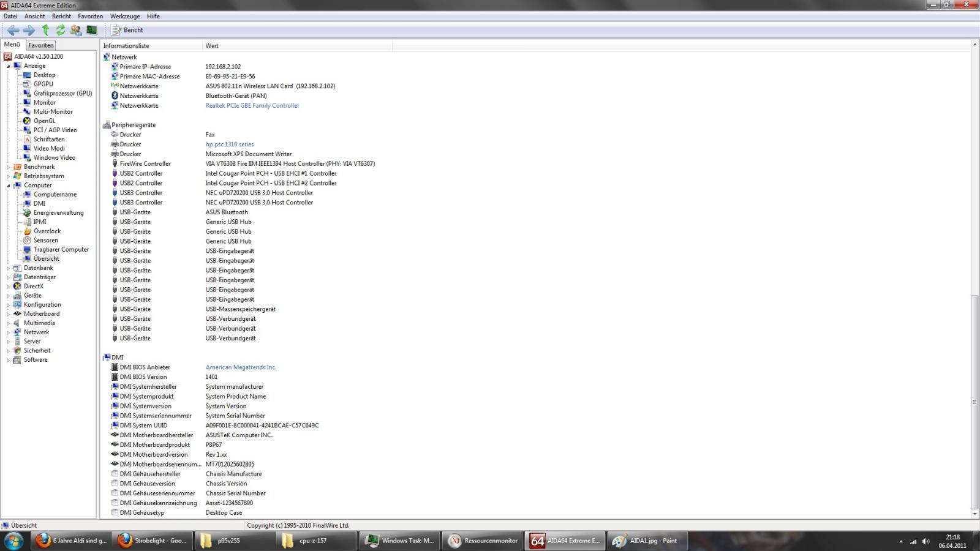Viewport: 980px width, 551px height.
Task: Select the Sicherheit tree item
Action: tap(37, 351)
